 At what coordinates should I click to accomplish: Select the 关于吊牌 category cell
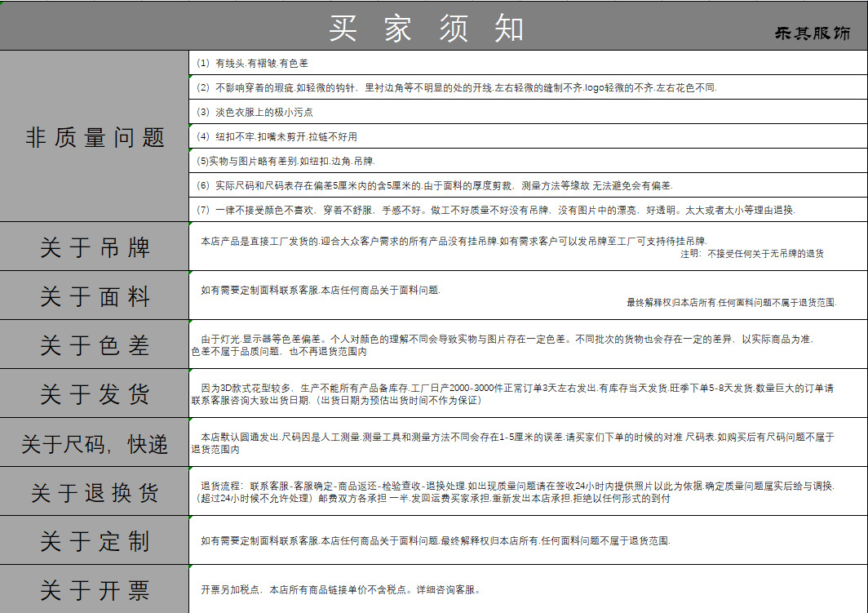click(x=94, y=247)
